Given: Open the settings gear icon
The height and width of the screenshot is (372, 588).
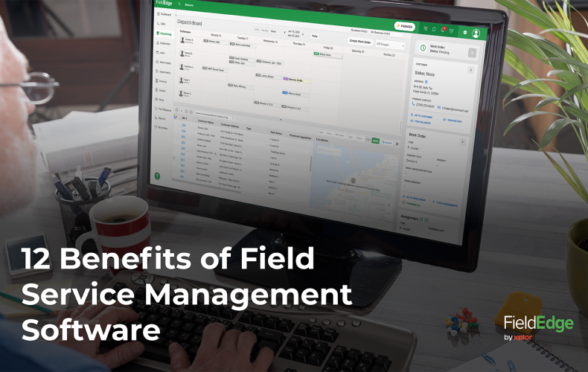Looking at the screenshot, I should tap(465, 32).
